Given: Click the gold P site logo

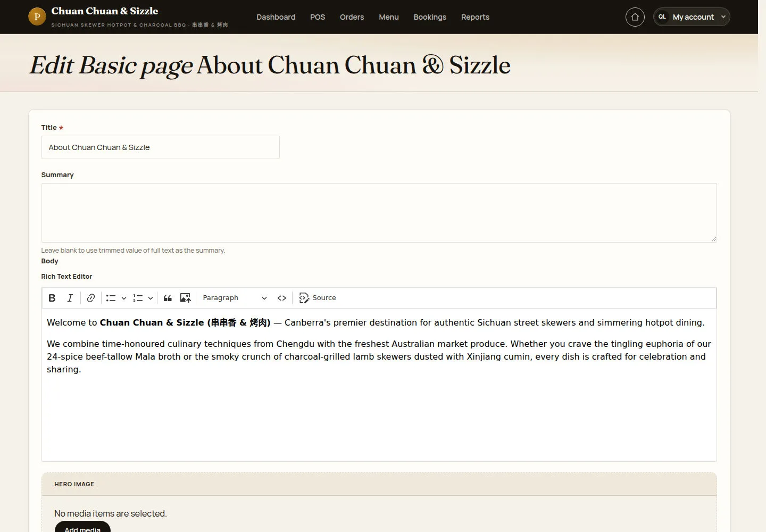Looking at the screenshot, I should pos(37,17).
